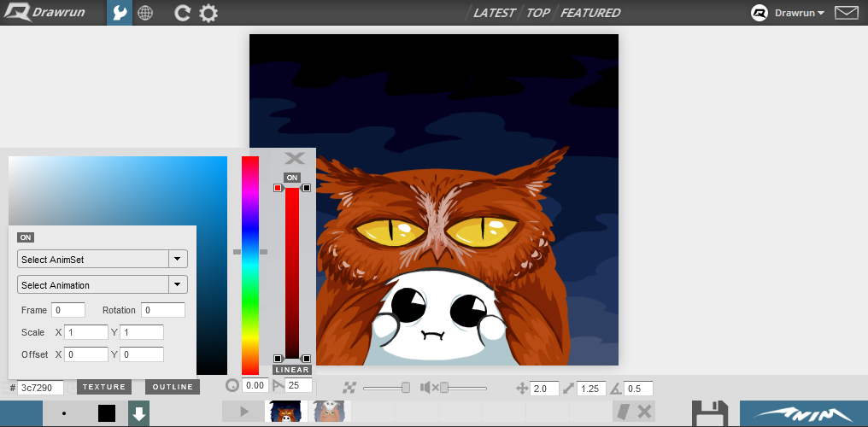868x427 pixels.
Task: Click the rainbow hue slider bar
Action: pos(250,266)
